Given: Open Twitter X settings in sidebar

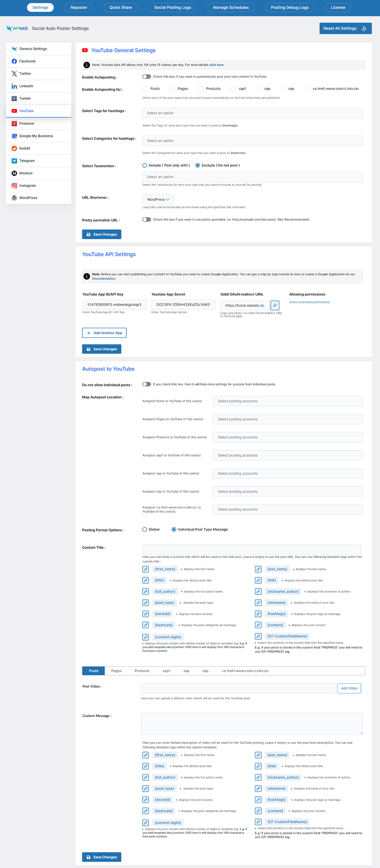Looking at the screenshot, I should tap(38, 73).
